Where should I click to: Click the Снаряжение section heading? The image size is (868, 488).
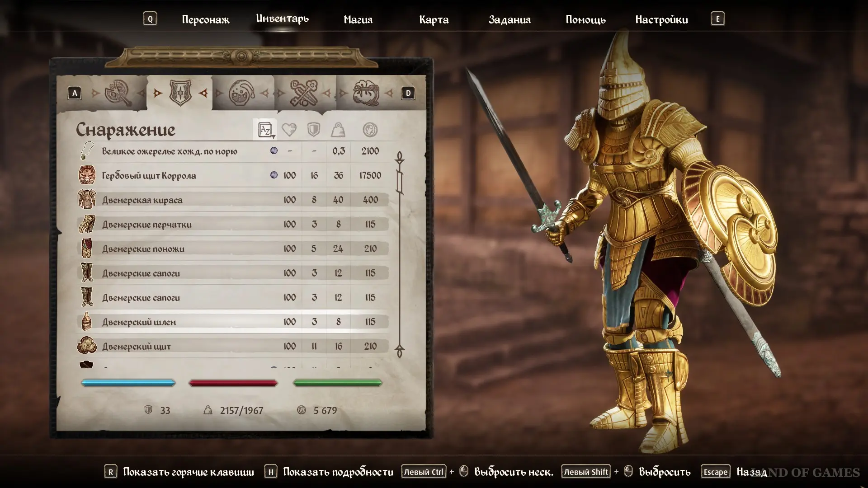point(125,130)
